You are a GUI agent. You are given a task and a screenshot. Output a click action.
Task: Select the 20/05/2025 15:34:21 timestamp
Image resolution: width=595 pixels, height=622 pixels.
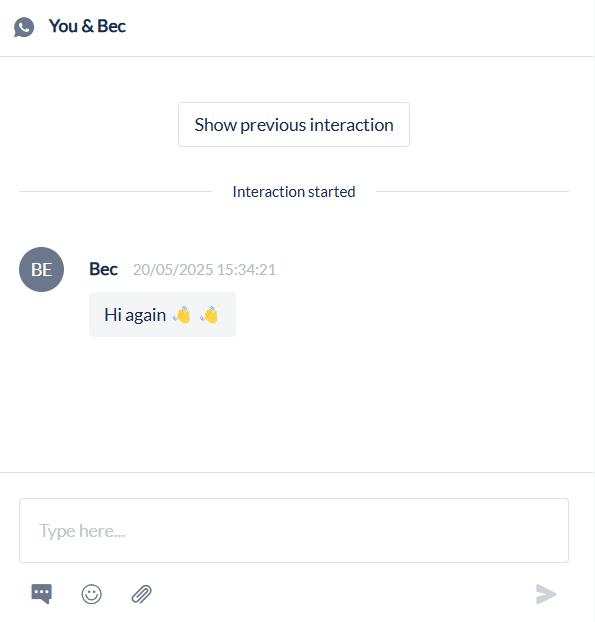point(204,270)
